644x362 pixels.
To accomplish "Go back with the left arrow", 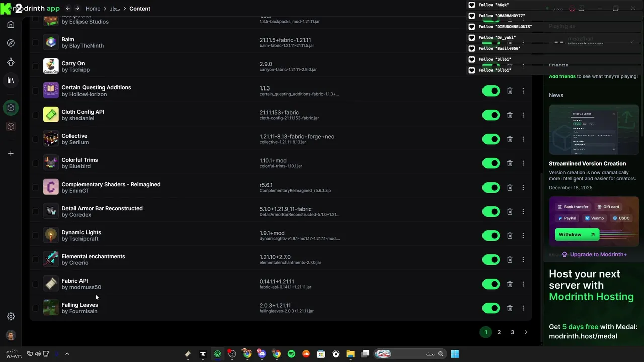I will coord(67,9).
